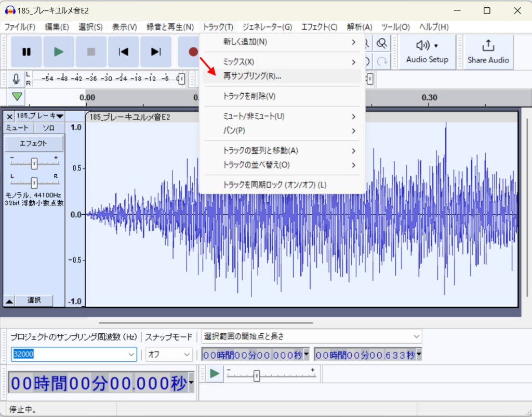Click the 選択 button below track info
This screenshot has height=417, width=532.
click(34, 301)
